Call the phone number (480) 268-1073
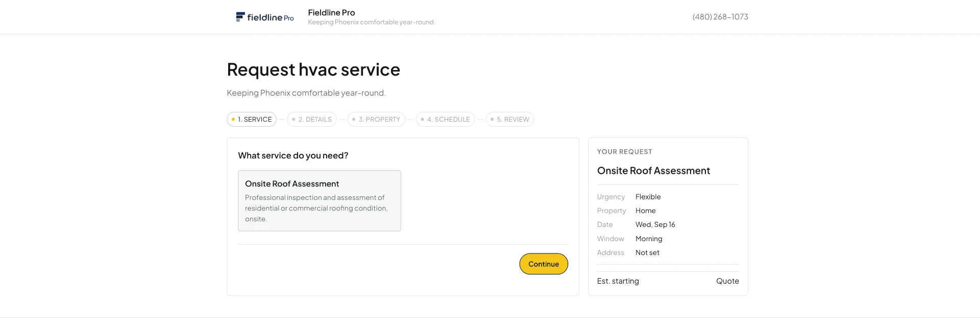Viewport: 980px width, 323px height. 720,17
